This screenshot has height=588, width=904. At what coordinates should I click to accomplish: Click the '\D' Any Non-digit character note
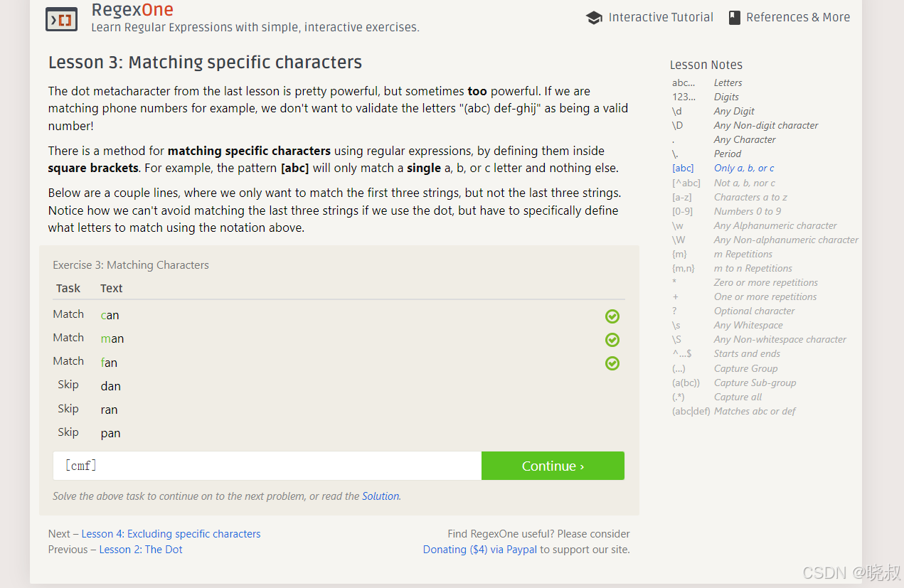[x=745, y=125]
